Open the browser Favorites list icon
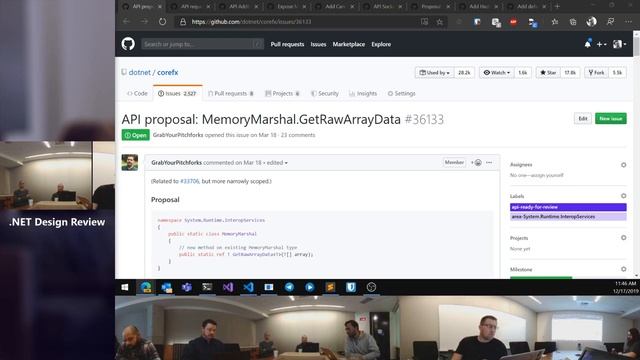640x360 pixels. pyautogui.click(x=555, y=22)
